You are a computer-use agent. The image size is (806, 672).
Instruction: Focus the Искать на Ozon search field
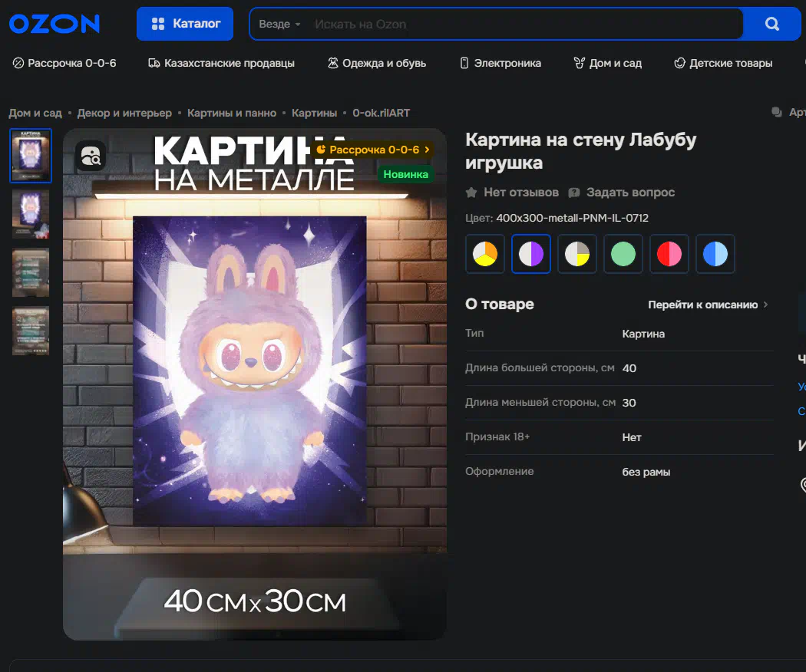[524, 24]
